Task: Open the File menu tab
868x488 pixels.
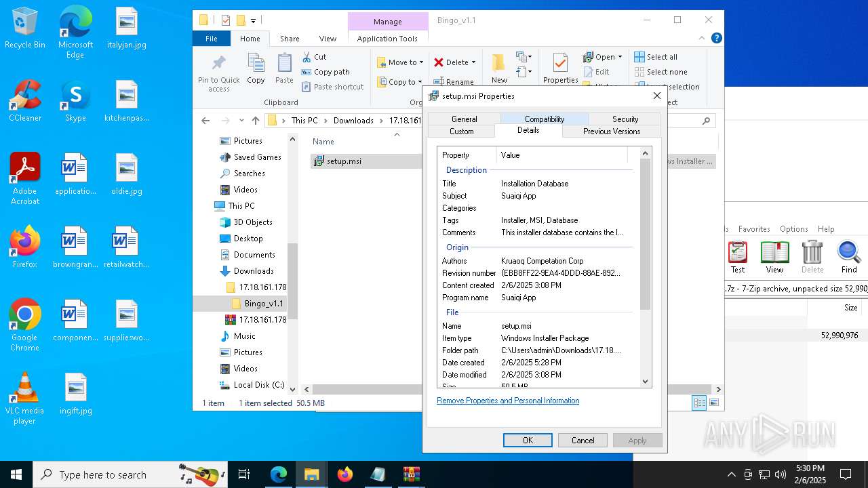Action: (212, 39)
